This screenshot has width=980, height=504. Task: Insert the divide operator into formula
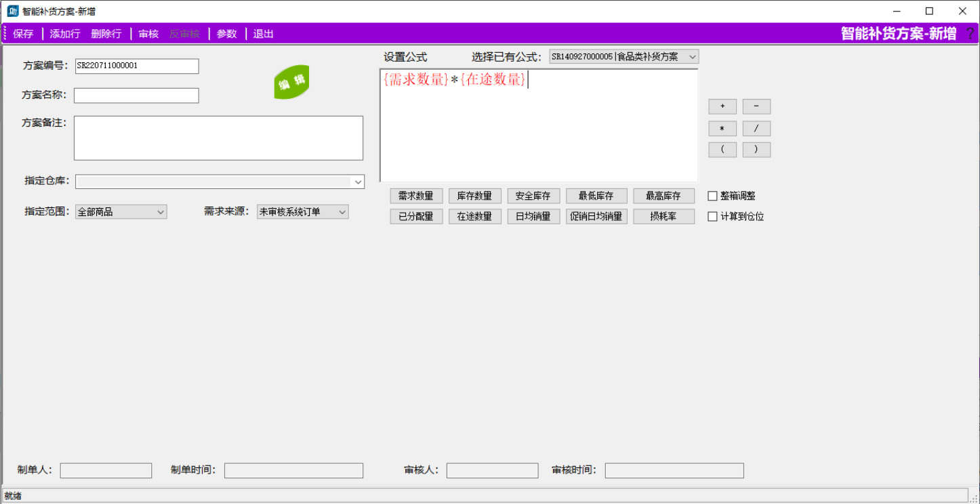(x=756, y=128)
